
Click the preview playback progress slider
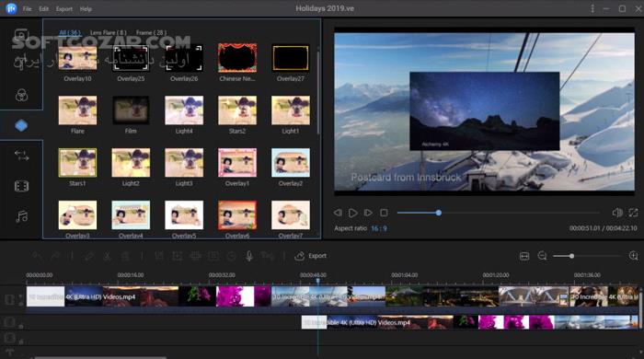click(x=498, y=213)
